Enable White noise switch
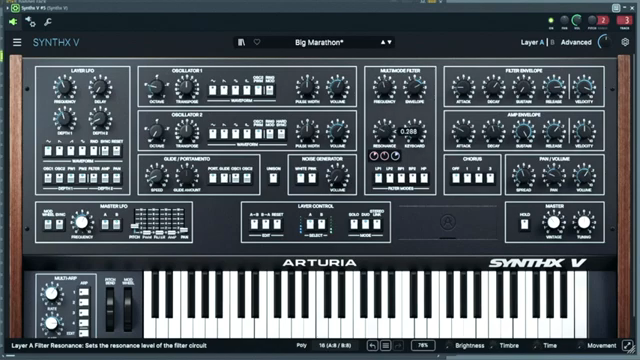Screen dimensions: 640x360 pos(300,178)
